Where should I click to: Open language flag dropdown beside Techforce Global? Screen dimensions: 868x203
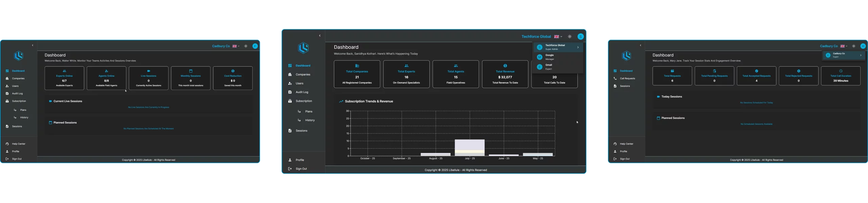tap(558, 37)
